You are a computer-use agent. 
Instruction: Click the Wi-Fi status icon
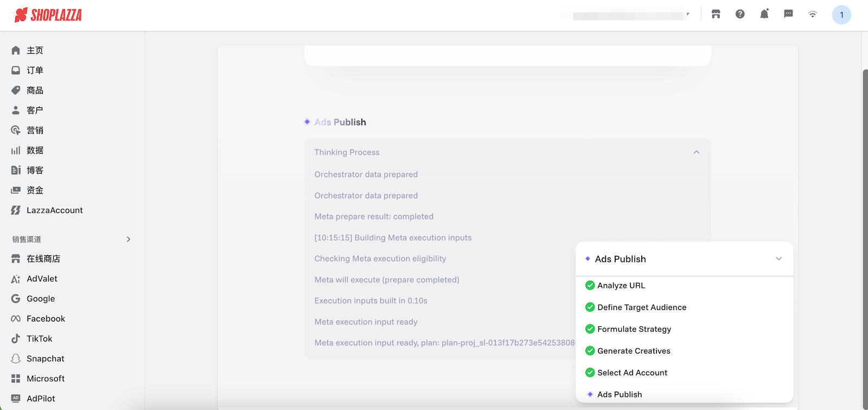click(812, 15)
